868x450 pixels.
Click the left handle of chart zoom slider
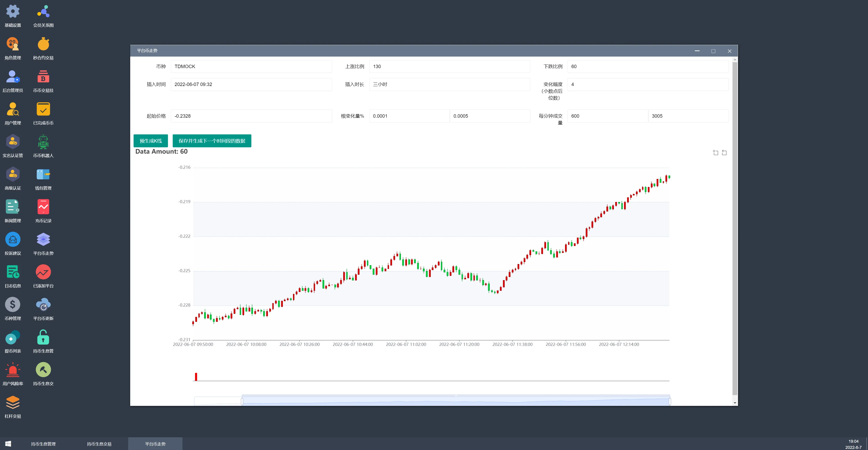click(x=242, y=401)
